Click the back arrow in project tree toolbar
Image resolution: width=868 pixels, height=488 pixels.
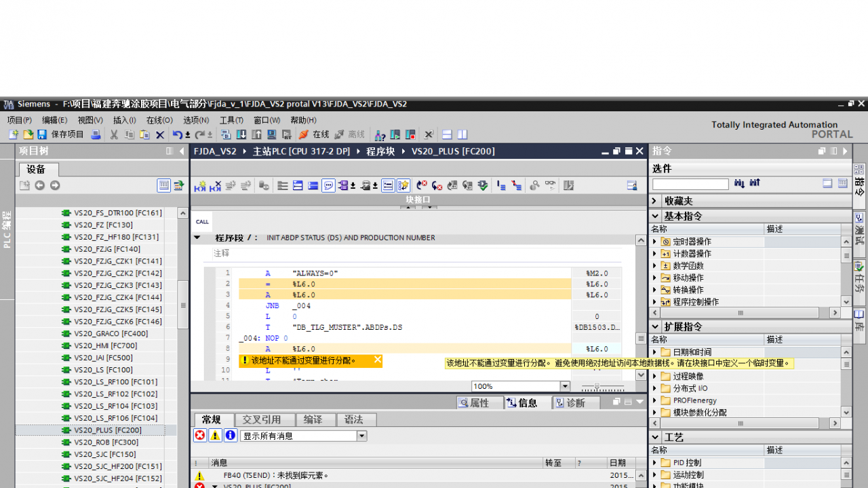tap(40, 185)
